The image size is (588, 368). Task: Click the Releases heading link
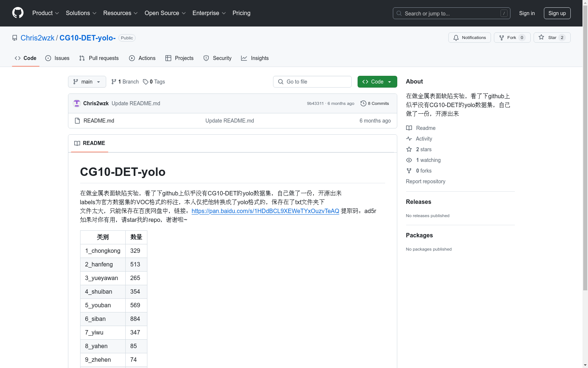pyautogui.click(x=419, y=202)
